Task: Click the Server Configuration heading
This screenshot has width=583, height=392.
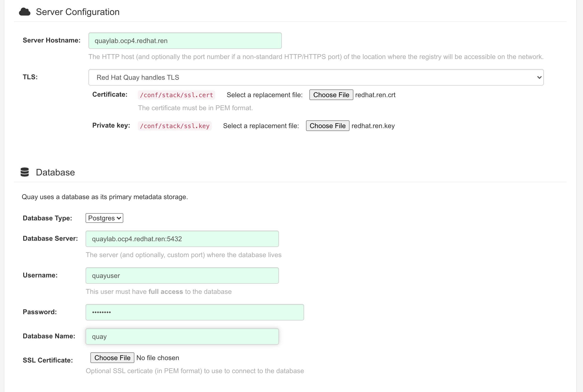Action: 78,12
